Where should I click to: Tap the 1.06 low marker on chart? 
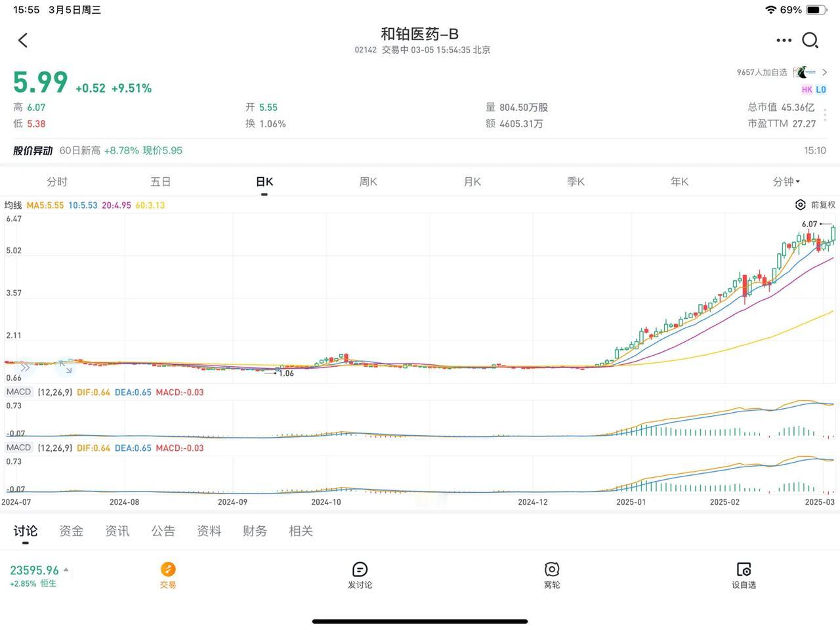click(286, 373)
